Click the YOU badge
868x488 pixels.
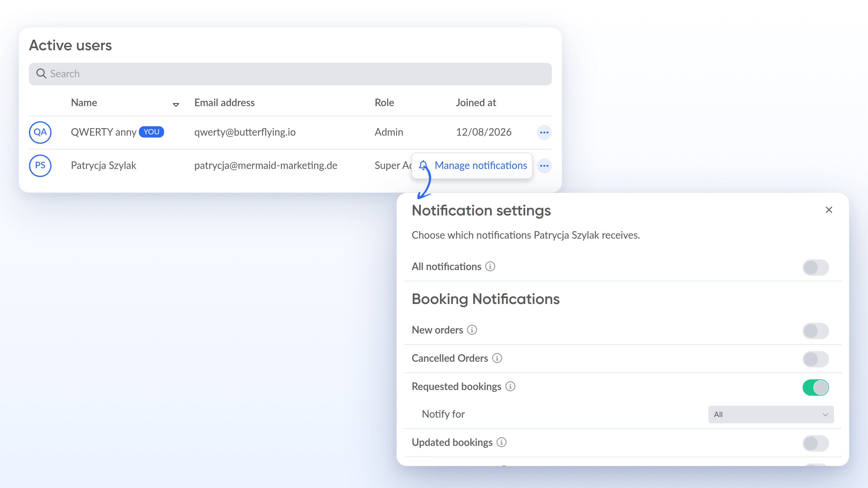point(151,132)
